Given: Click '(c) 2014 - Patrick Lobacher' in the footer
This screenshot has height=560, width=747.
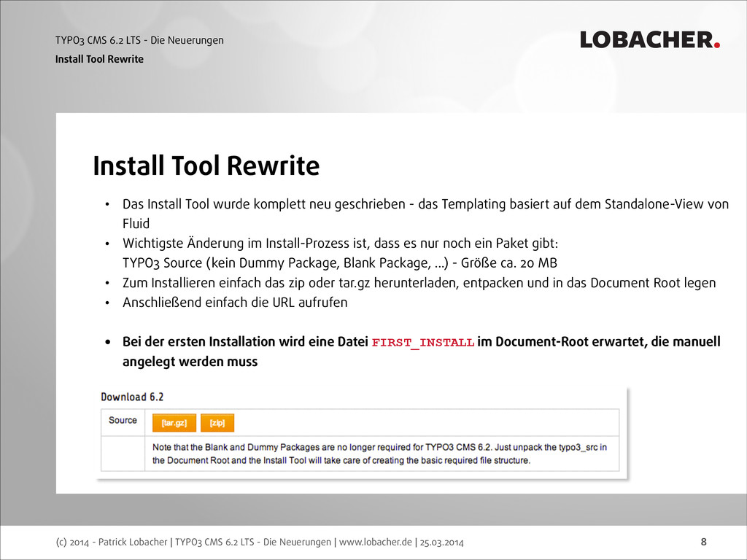Looking at the screenshot, I should point(112,542).
